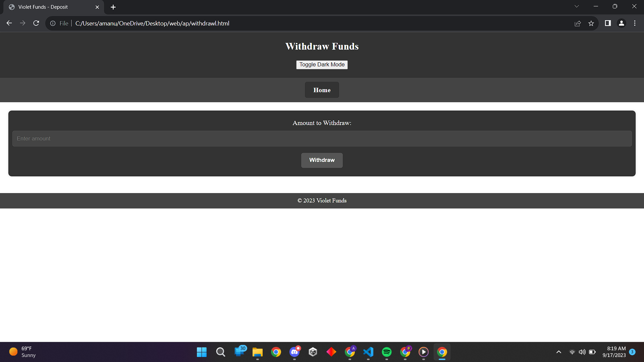Focus the Enter amount input field
This screenshot has width=644, height=362.
point(322,138)
